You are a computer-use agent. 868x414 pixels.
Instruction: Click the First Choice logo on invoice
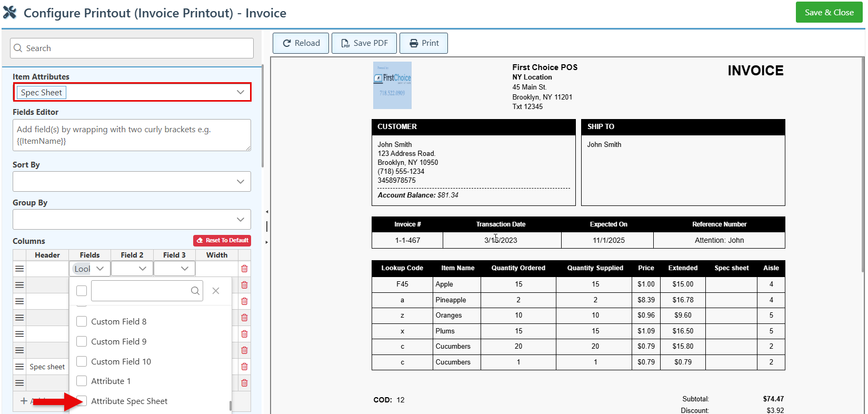pyautogui.click(x=392, y=85)
